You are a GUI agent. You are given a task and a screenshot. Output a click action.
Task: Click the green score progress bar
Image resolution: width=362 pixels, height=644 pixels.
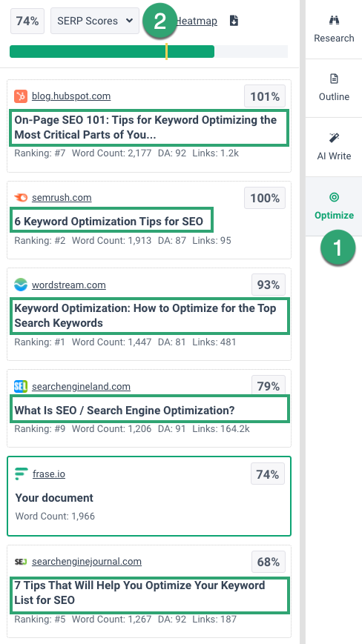click(112, 51)
